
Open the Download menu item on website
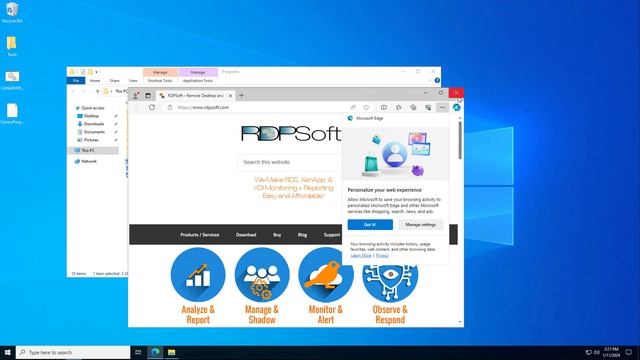[246, 235]
